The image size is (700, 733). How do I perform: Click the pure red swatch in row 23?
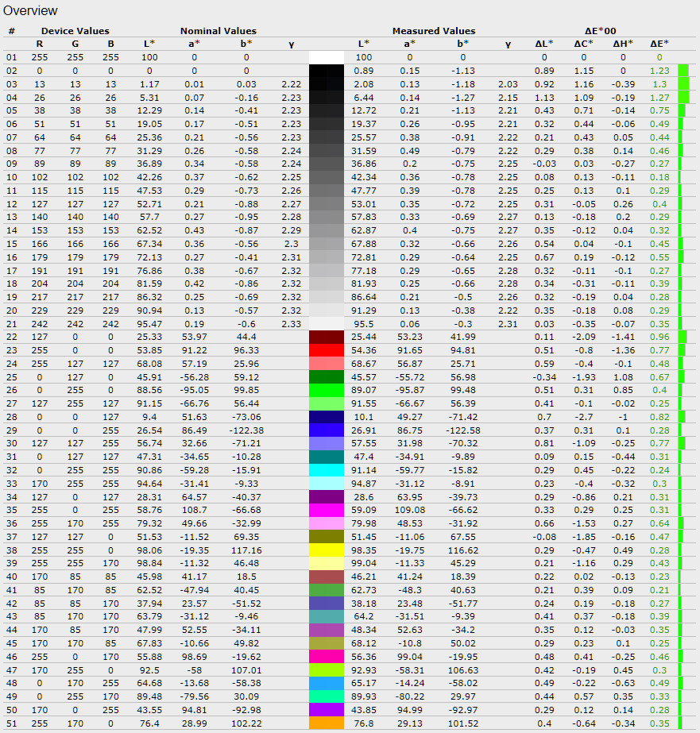[326, 349]
